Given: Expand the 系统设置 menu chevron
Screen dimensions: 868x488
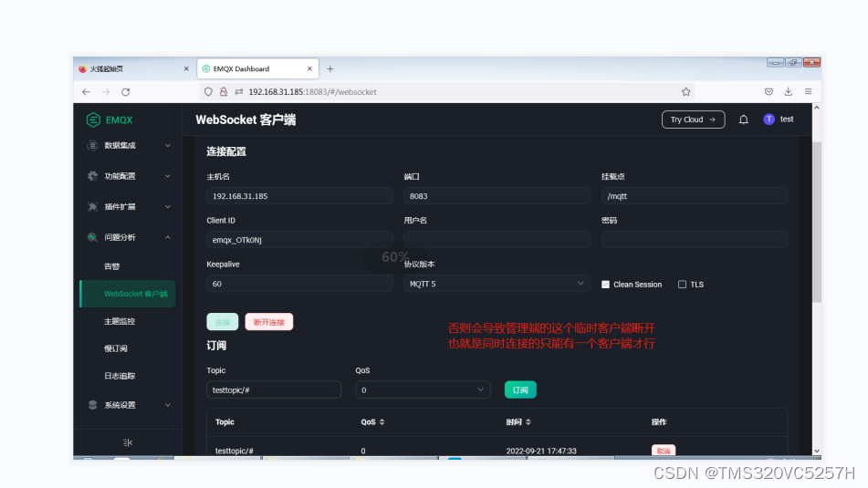Looking at the screenshot, I should point(168,405).
